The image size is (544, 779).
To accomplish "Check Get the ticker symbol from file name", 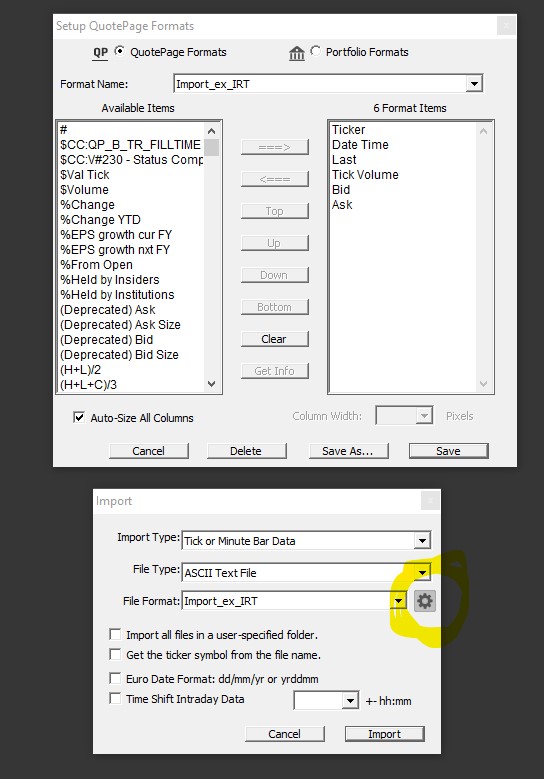I will pyautogui.click(x=115, y=654).
